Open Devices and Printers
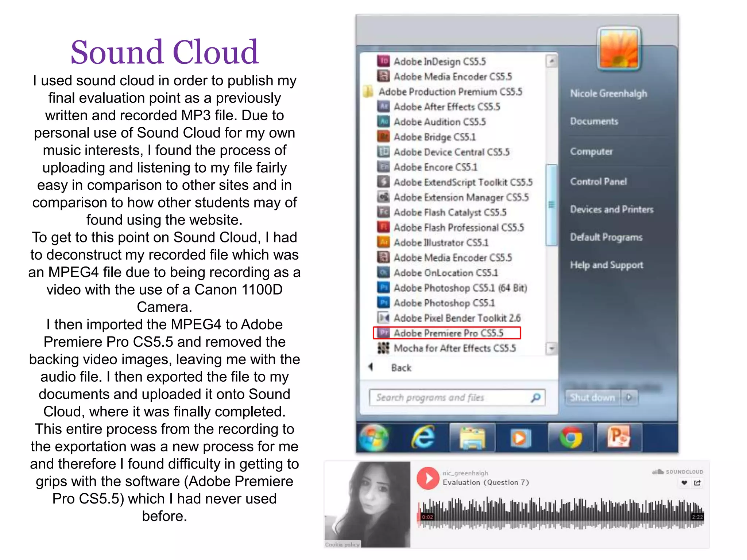The width and height of the screenshot is (747, 560). point(612,209)
